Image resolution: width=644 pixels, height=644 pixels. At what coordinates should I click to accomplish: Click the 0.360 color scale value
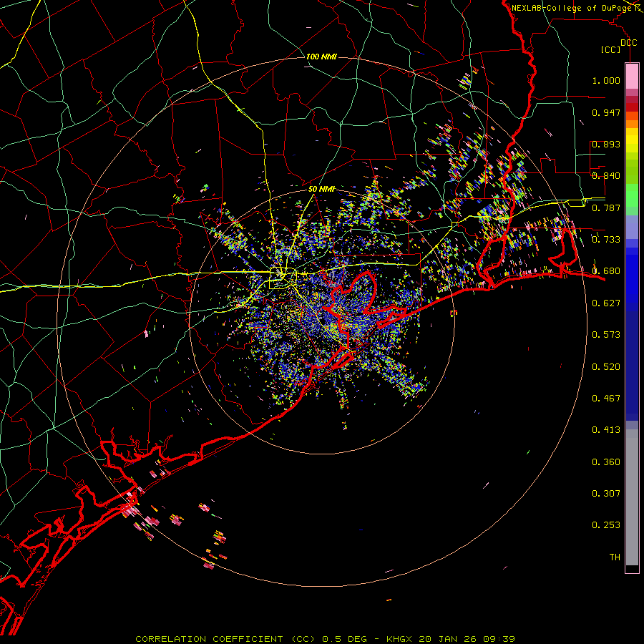click(x=606, y=462)
